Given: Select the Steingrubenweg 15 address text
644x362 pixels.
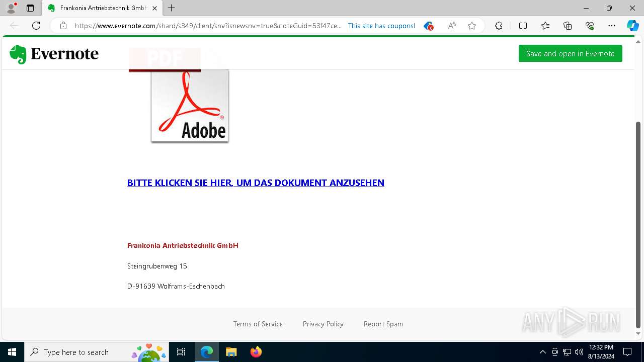Looking at the screenshot, I should pyautogui.click(x=157, y=266).
